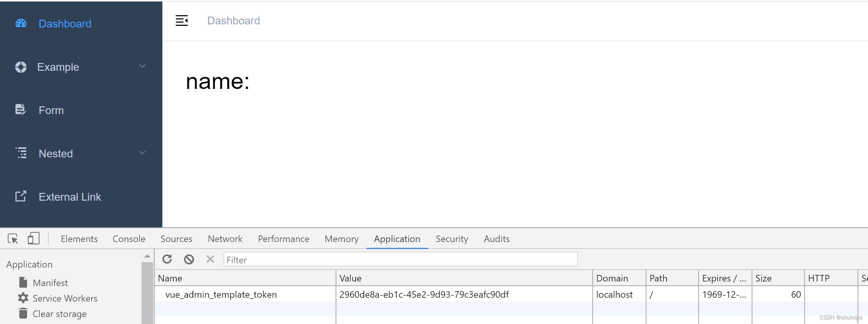
Task: Click the Nested menu label
Action: click(x=56, y=153)
